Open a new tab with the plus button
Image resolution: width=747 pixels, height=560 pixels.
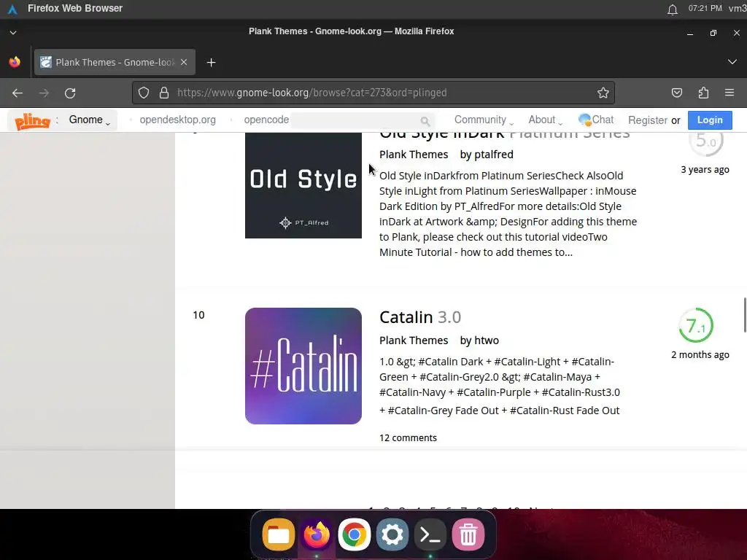[211, 63]
